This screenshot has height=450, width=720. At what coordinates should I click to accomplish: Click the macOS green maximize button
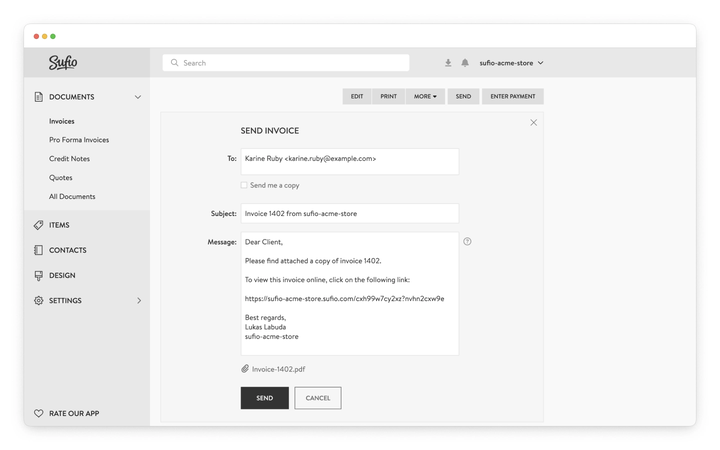(53, 36)
